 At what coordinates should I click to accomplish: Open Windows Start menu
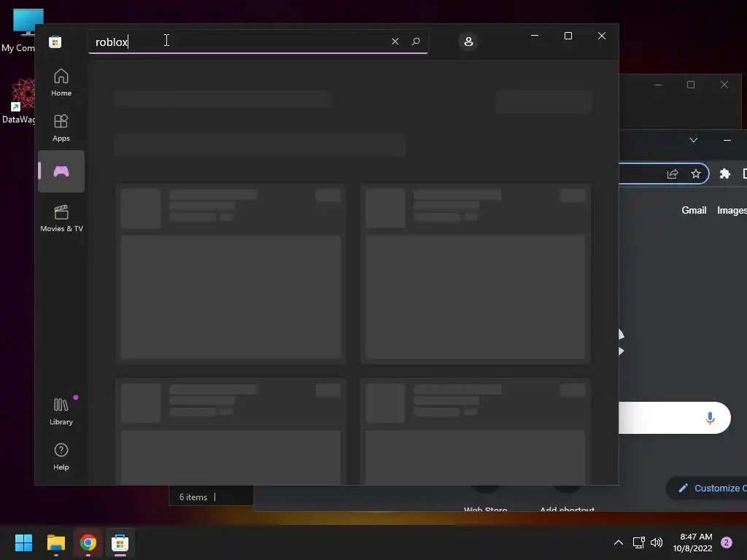23,542
